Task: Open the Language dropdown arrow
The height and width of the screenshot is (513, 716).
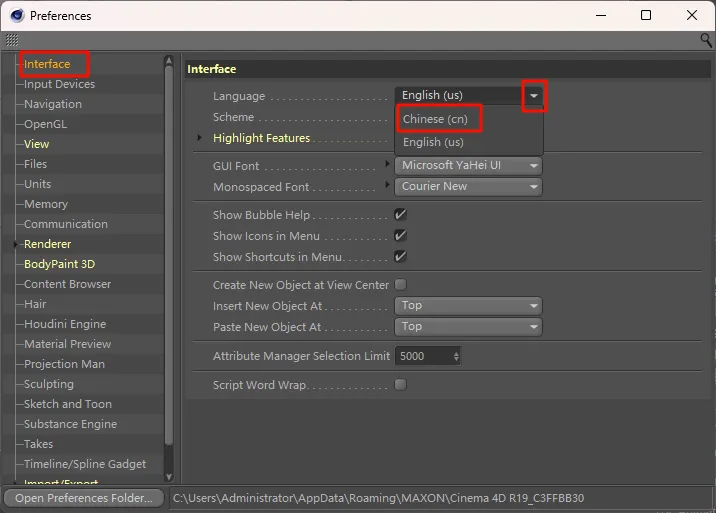Action: tap(533, 95)
